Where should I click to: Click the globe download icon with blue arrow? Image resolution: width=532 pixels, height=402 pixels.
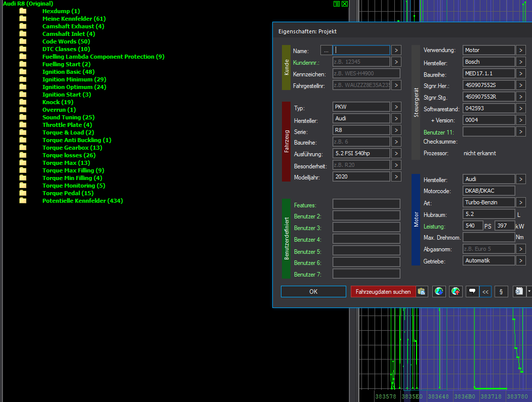click(439, 291)
